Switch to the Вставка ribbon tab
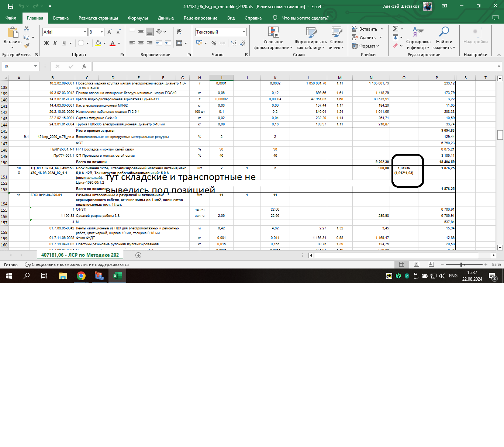 coord(61,18)
